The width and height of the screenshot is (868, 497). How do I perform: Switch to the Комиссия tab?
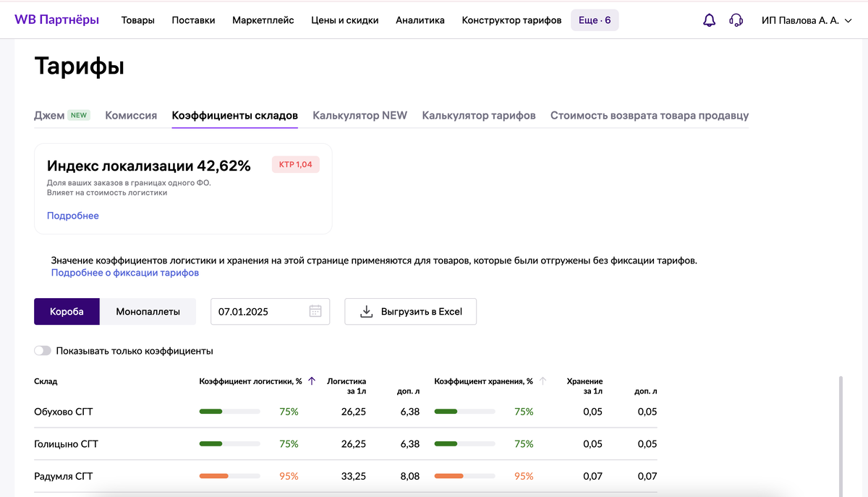pos(130,115)
